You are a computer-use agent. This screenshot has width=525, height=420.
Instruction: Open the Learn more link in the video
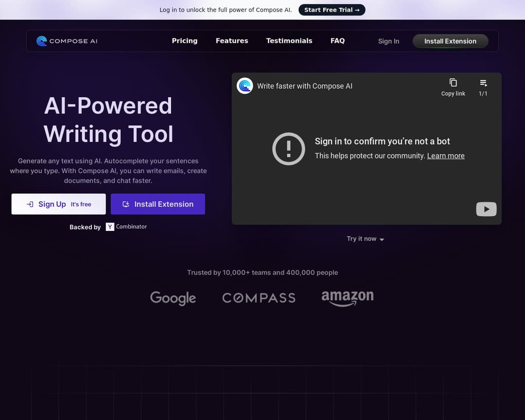click(446, 156)
